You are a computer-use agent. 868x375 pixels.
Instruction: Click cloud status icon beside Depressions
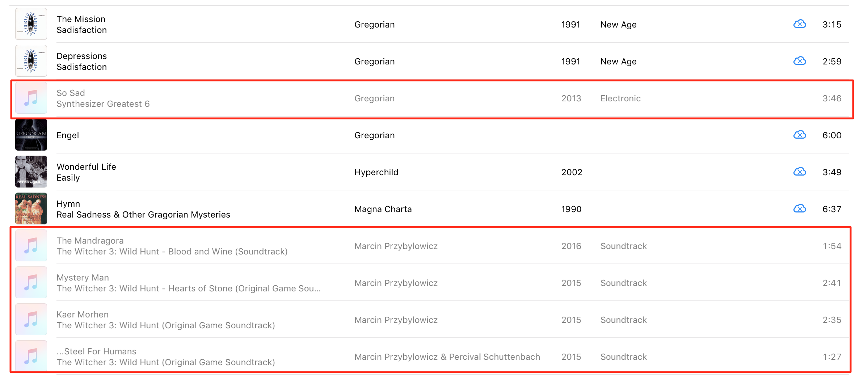point(800,61)
